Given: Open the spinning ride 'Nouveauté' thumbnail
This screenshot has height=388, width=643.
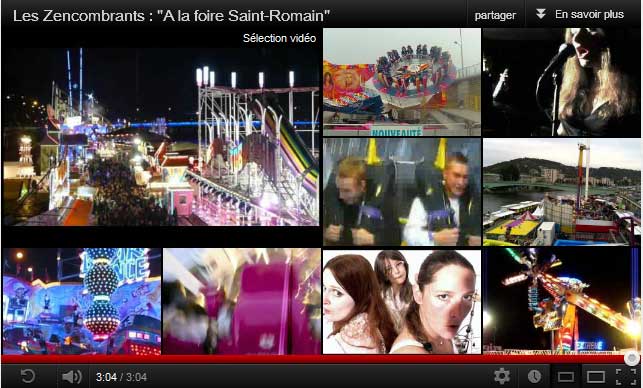Looking at the screenshot, I should tap(402, 82).
